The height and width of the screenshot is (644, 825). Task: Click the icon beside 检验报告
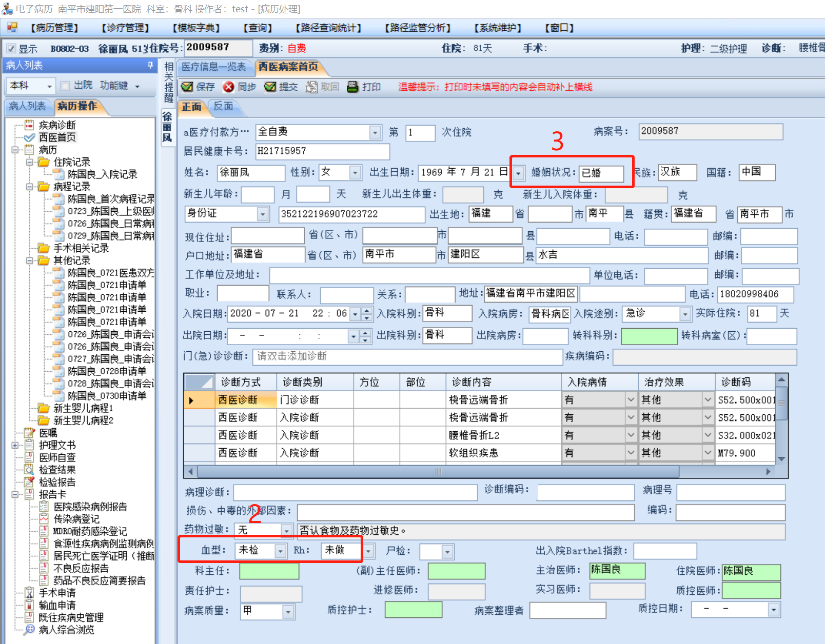(29, 482)
